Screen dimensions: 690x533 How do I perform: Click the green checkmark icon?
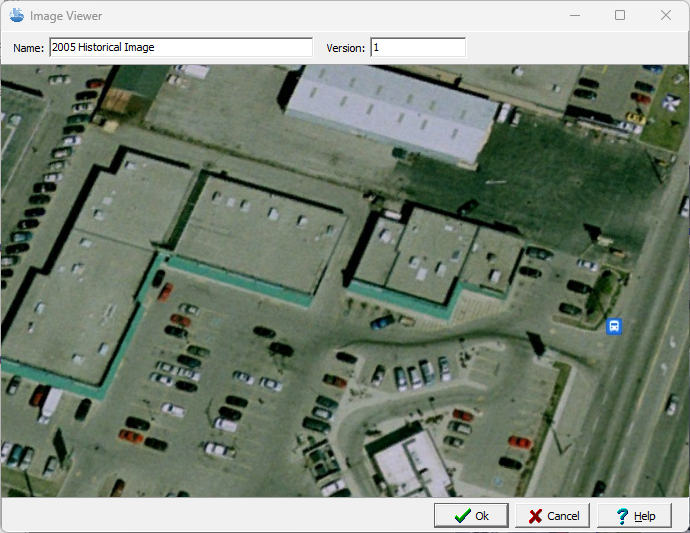point(462,516)
